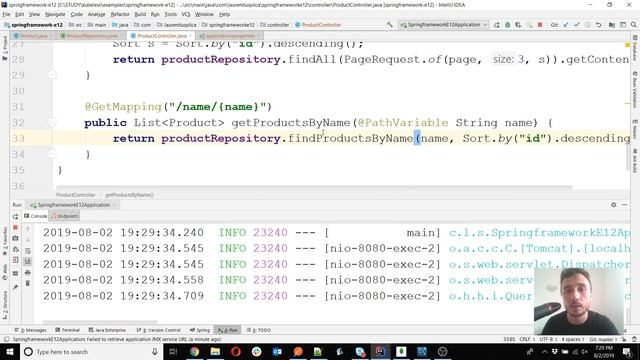Click the Rerun icon in the main toolbar
The image size is (640, 360).
497,25
